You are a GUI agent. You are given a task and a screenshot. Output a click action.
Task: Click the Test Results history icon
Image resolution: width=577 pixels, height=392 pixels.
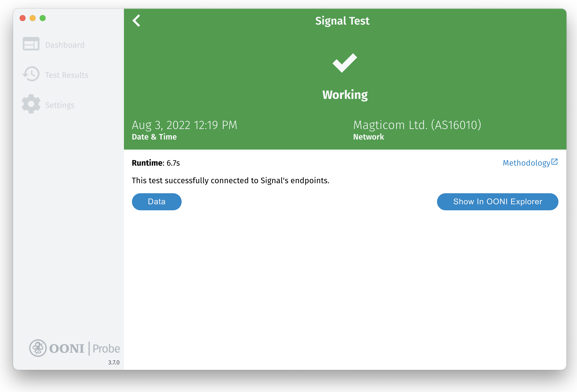31,74
